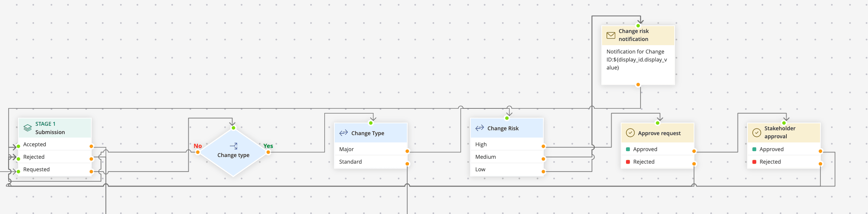Click the Medium row's orange output connector
The width and height of the screenshot is (868, 214).
click(543, 159)
